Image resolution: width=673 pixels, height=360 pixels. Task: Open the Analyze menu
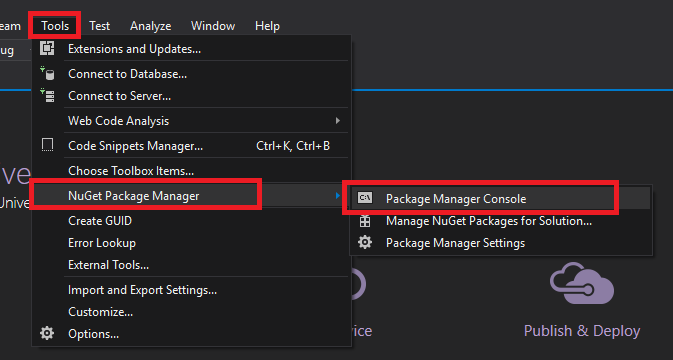click(151, 26)
